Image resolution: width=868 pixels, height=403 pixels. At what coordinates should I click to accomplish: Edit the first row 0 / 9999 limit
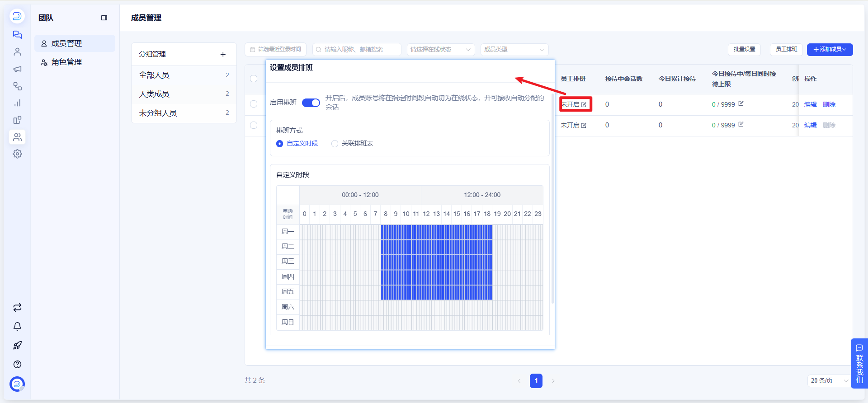(741, 103)
